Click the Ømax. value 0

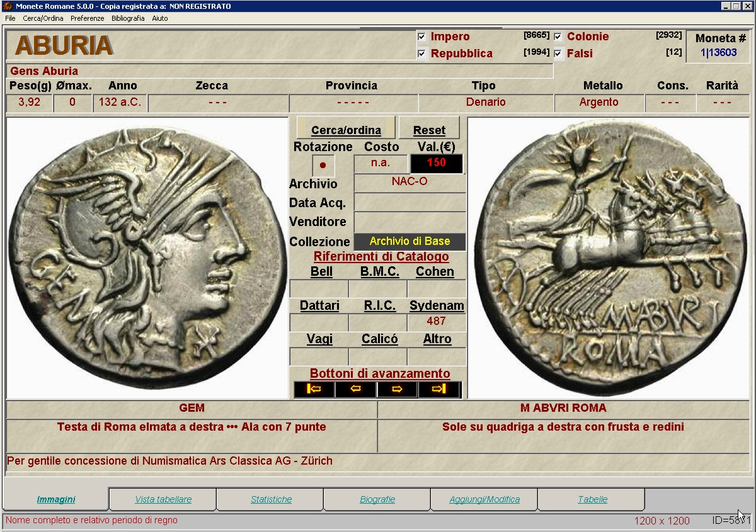click(x=72, y=103)
